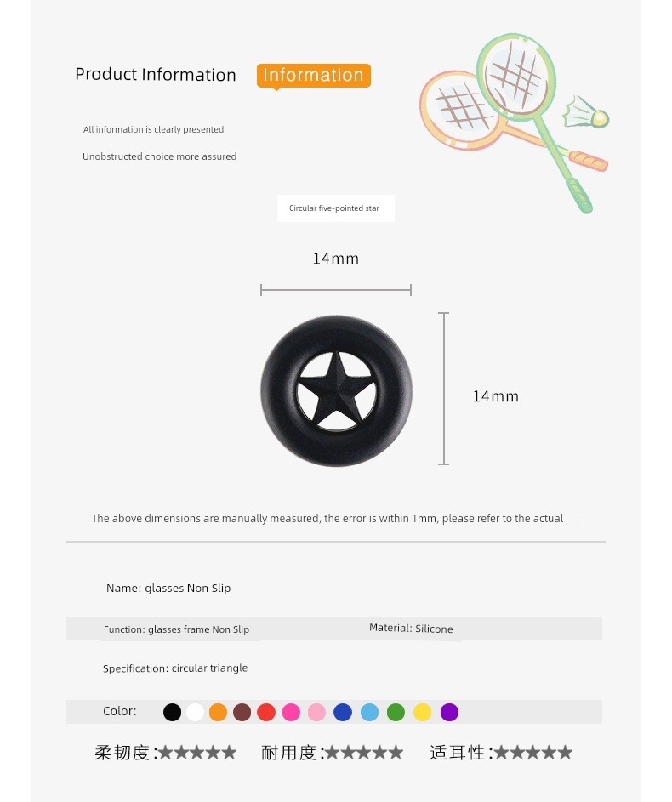Click the Material: Silicone text
This screenshot has height=802, width=672.
(411, 629)
